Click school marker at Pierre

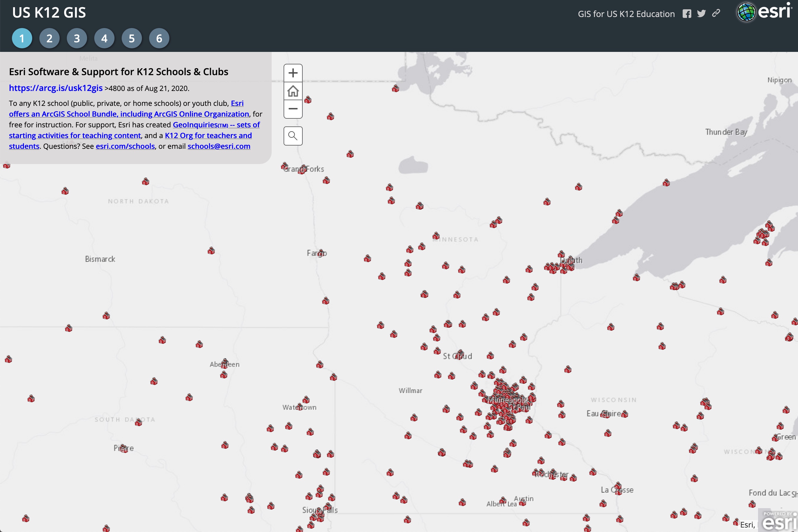click(123, 448)
